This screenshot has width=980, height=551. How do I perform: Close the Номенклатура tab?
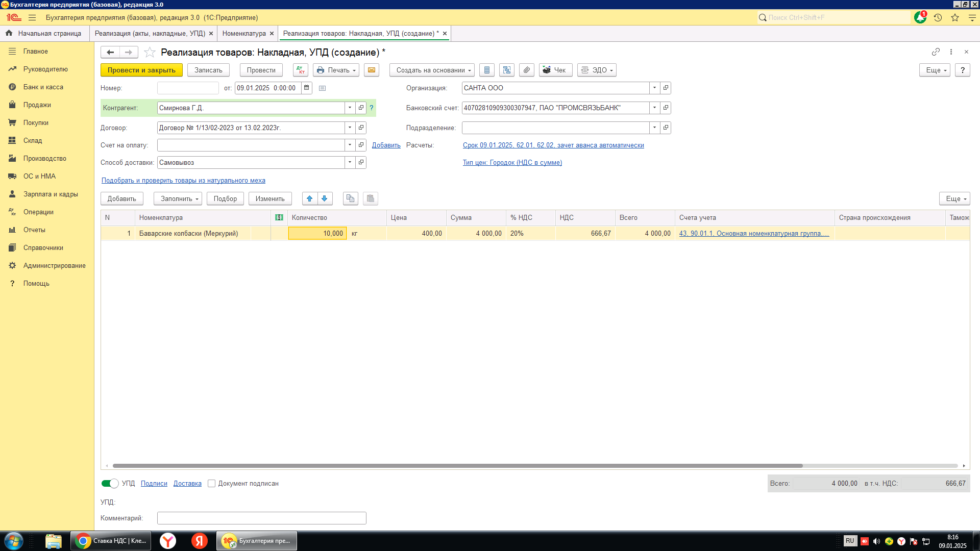pyautogui.click(x=272, y=33)
